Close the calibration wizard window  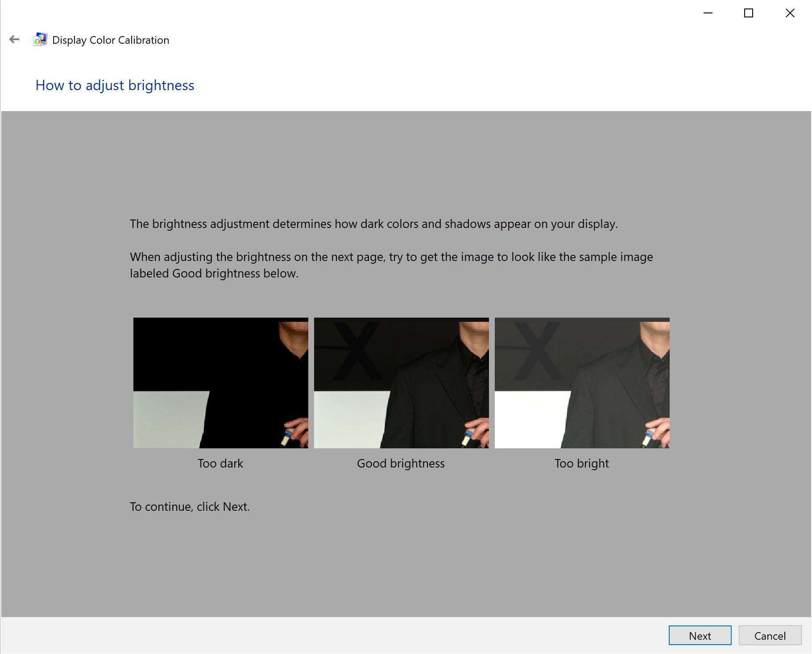click(789, 13)
